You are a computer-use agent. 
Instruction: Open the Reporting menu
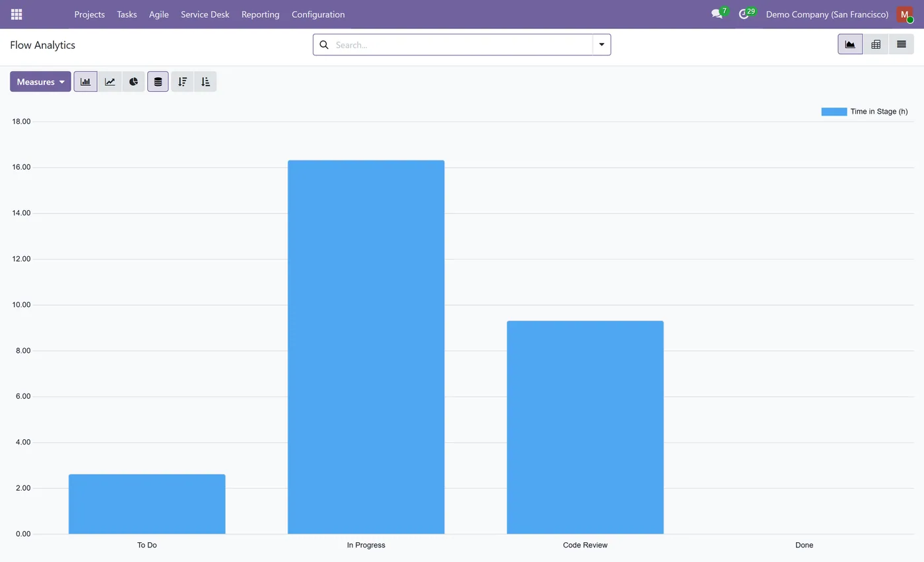click(260, 14)
